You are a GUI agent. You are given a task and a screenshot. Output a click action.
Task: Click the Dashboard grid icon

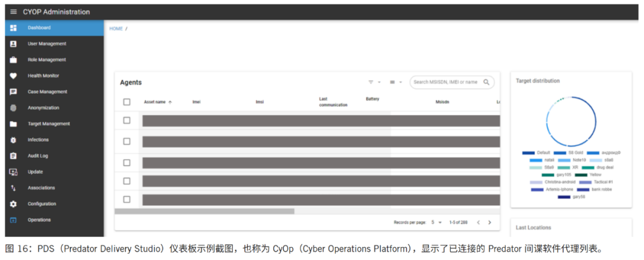pyautogui.click(x=13, y=28)
